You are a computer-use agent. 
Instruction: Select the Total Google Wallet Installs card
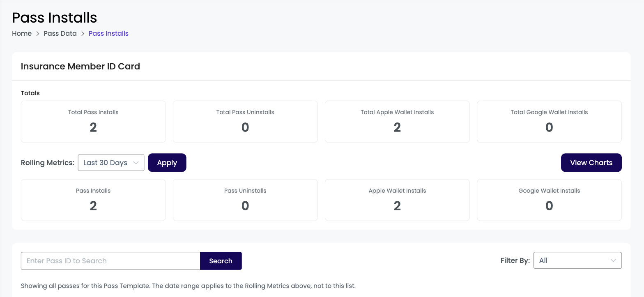(549, 122)
